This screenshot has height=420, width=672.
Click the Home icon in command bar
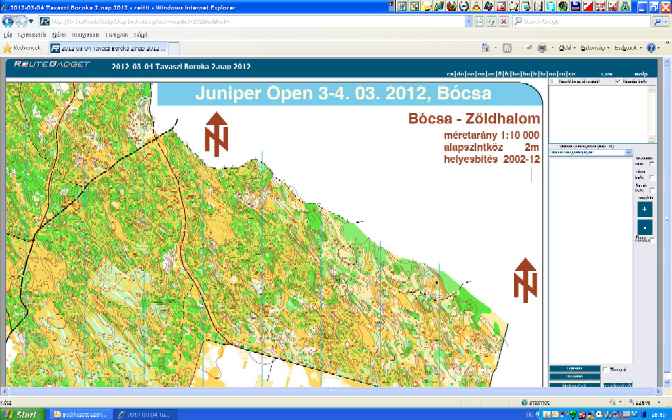tap(486, 48)
